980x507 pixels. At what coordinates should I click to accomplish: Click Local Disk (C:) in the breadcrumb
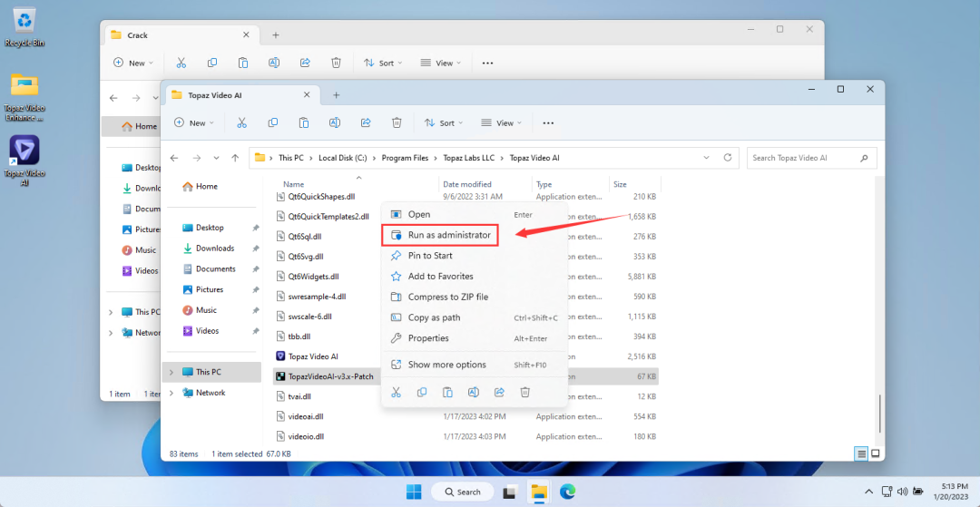(x=342, y=158)
